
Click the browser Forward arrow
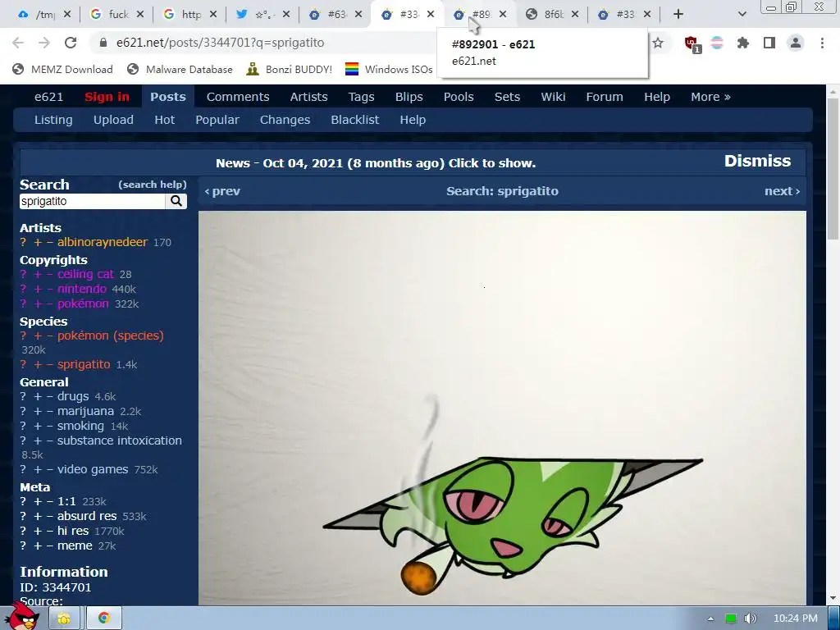[44, 43]
